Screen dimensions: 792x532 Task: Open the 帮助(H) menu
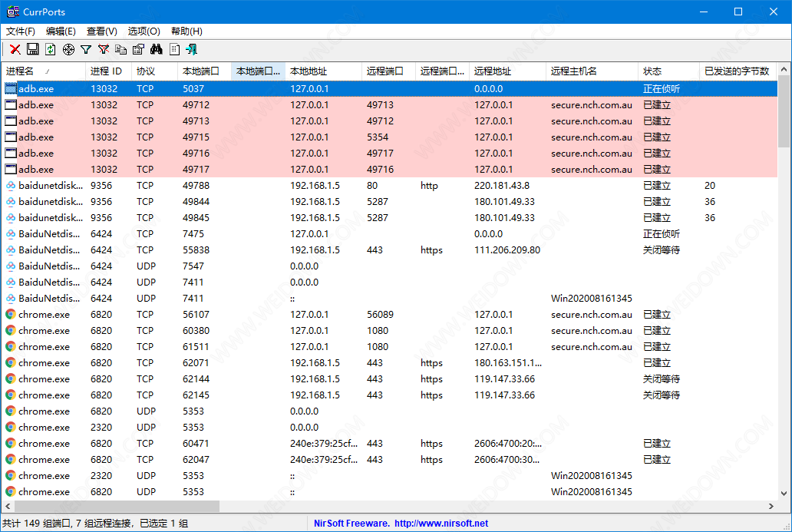187,31
